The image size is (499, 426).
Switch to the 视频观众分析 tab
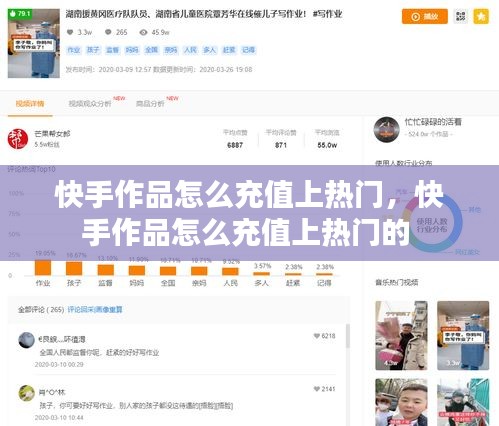[90, 104]
